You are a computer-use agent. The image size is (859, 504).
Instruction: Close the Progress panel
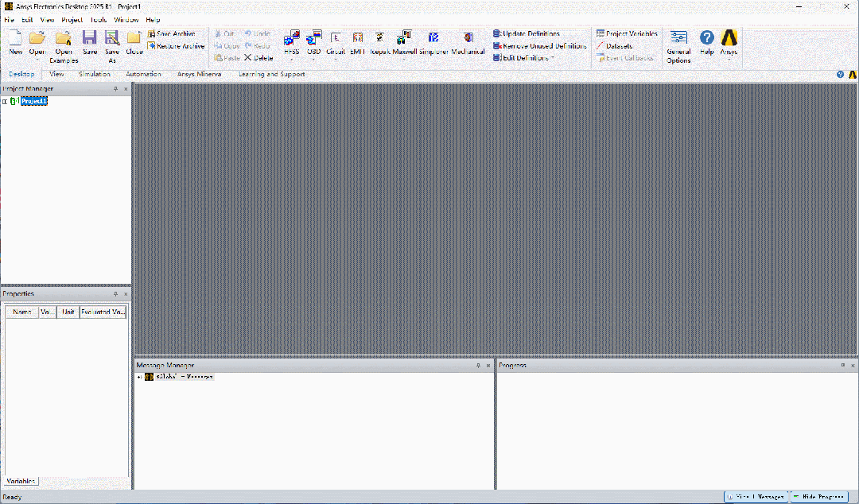(x=853, y=366)
